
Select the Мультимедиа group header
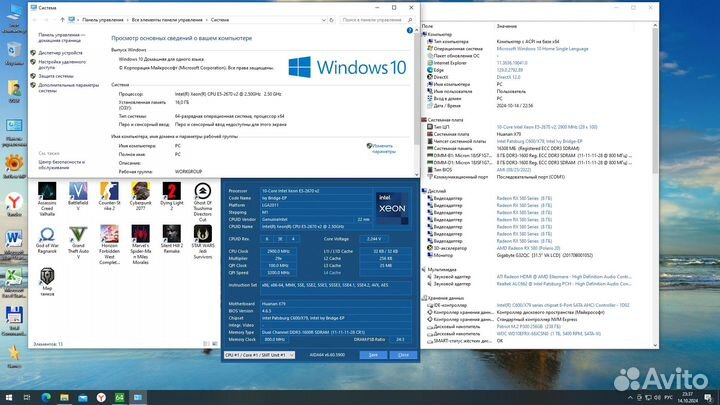pyautogui.click(x=441, y=270)
